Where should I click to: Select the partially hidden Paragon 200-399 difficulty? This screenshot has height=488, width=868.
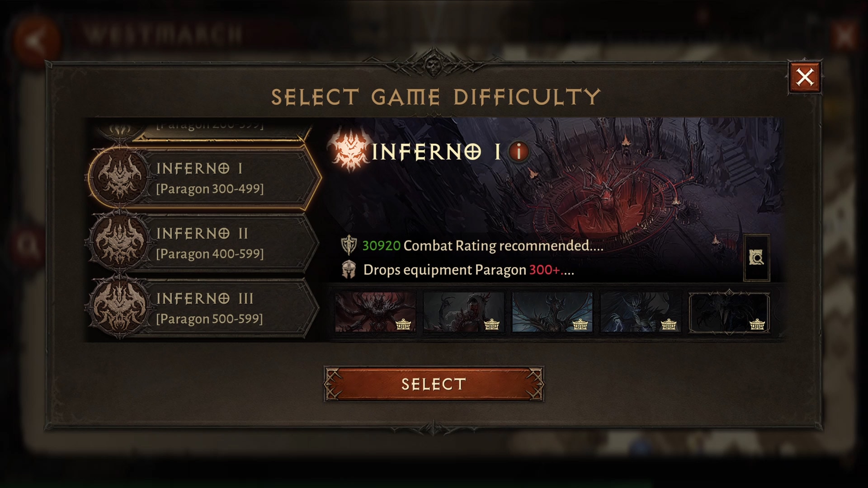pyautogui.click(x=203, y=129)
